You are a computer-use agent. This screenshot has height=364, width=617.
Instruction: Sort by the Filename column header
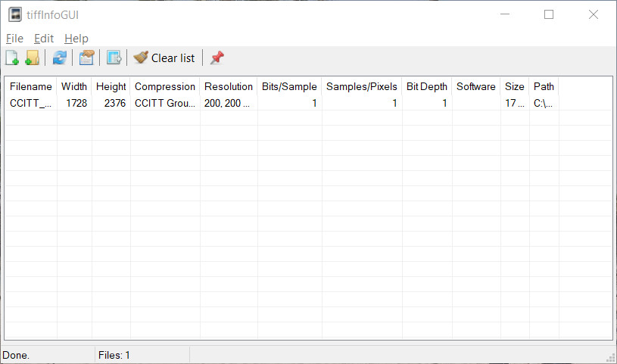[31, 86]
